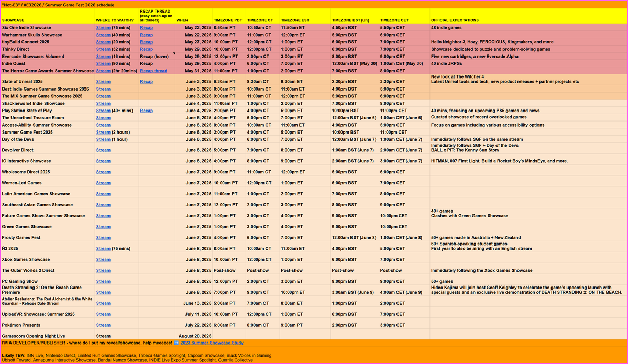Select the WHERE TO WATCH? column header

pos(117,16)
